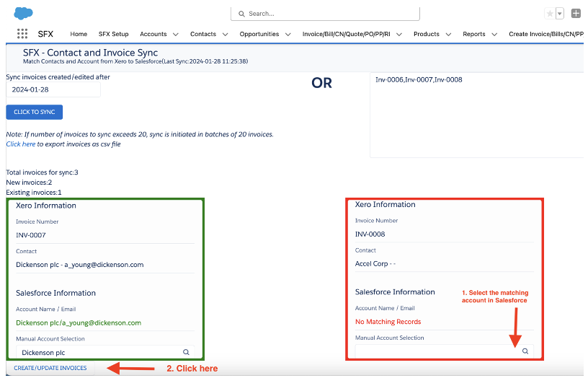Click the 'New invoices:2' text

[x=30, y=183]
